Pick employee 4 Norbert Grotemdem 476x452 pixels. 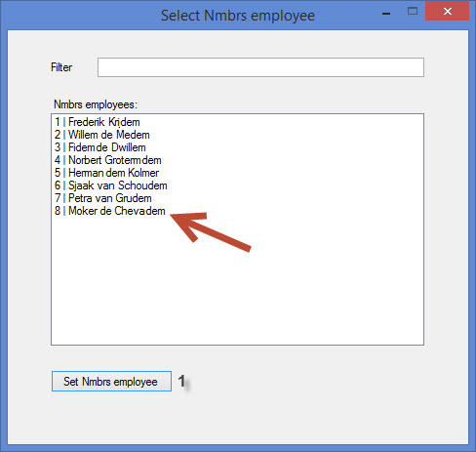108,160
